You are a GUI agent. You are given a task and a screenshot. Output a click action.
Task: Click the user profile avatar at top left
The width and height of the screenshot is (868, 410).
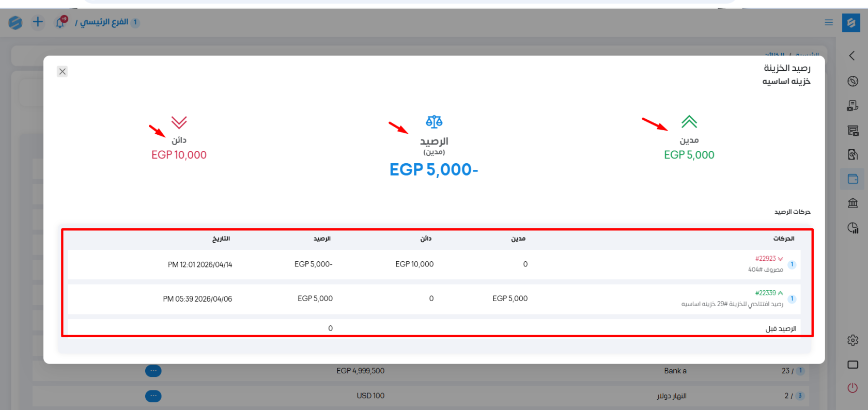point(16,23)
